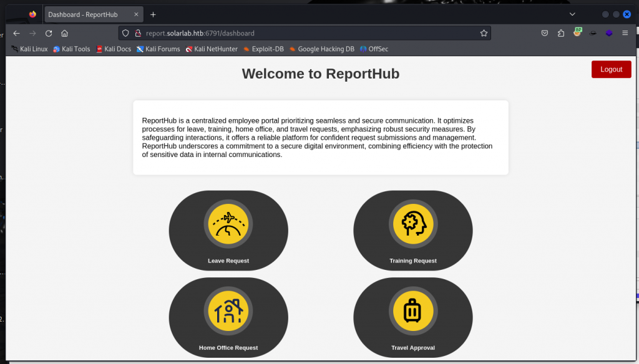Open the Extensions puzzle icon
639x364 pixels.
[561, 34]
